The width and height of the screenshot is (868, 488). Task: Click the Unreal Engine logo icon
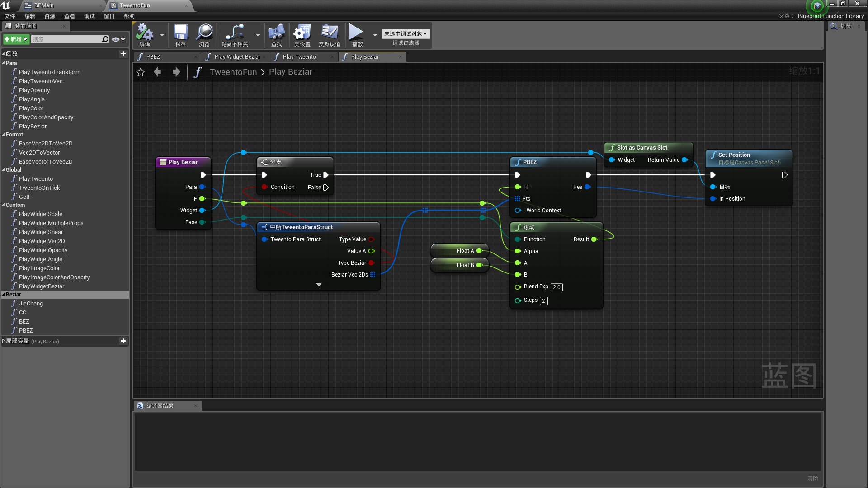point(6,5)
